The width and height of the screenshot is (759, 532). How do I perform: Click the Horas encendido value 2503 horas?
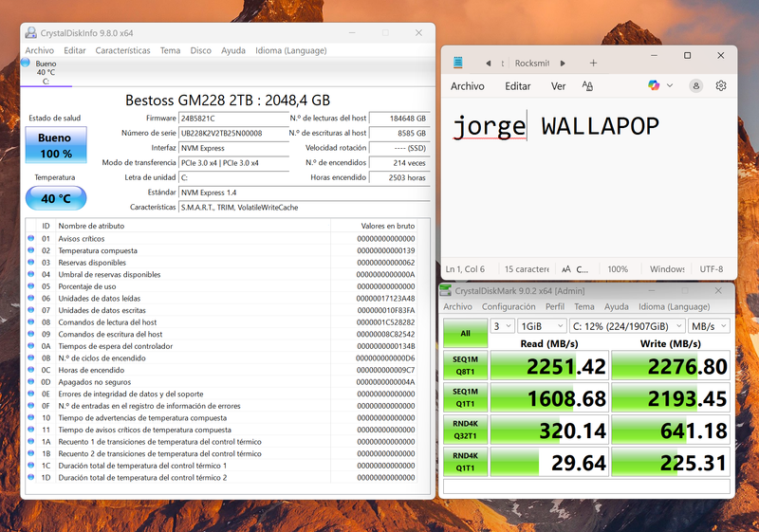399,177
